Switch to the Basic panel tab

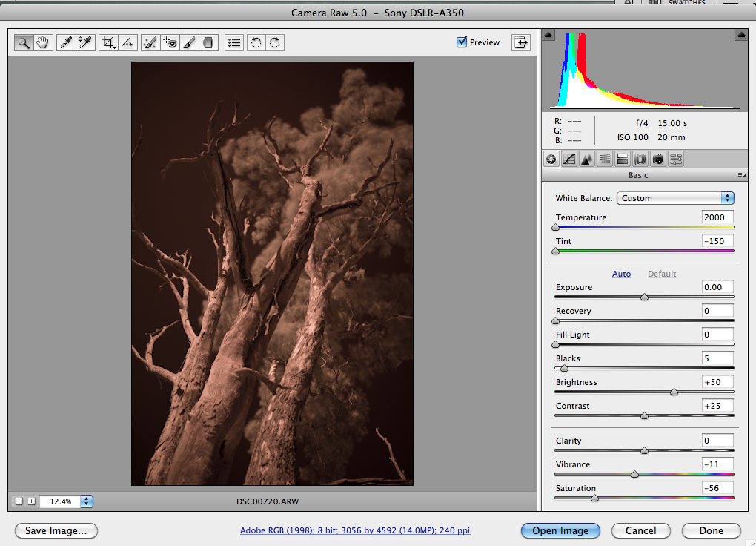click(x=551, y=159)
